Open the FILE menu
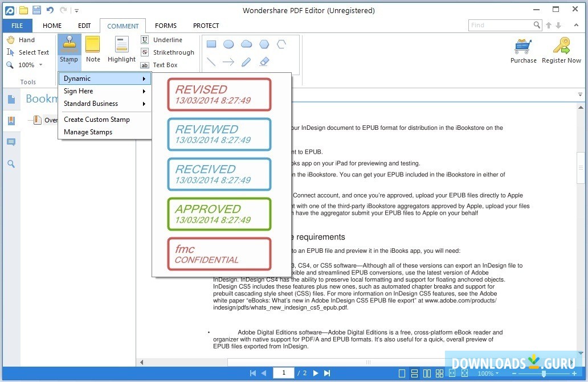This screenshot has height=382, width=588. (x=17, y=26)
